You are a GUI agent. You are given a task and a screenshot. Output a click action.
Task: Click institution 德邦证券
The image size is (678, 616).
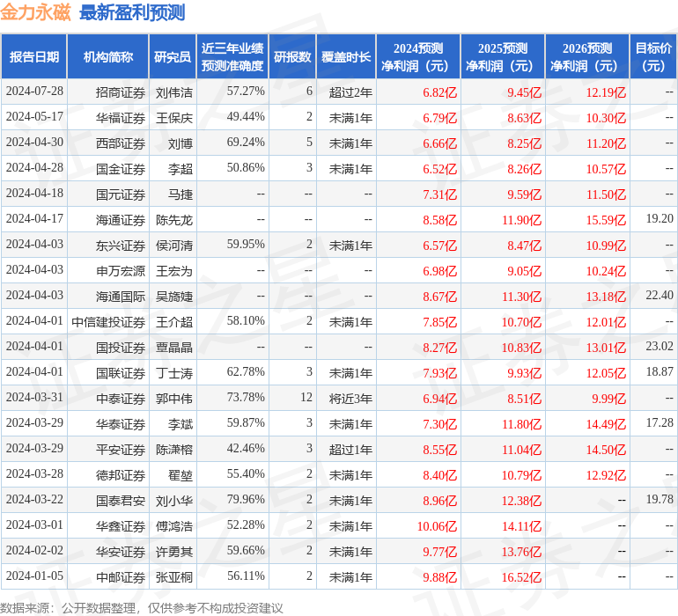(x=121, y=475)
